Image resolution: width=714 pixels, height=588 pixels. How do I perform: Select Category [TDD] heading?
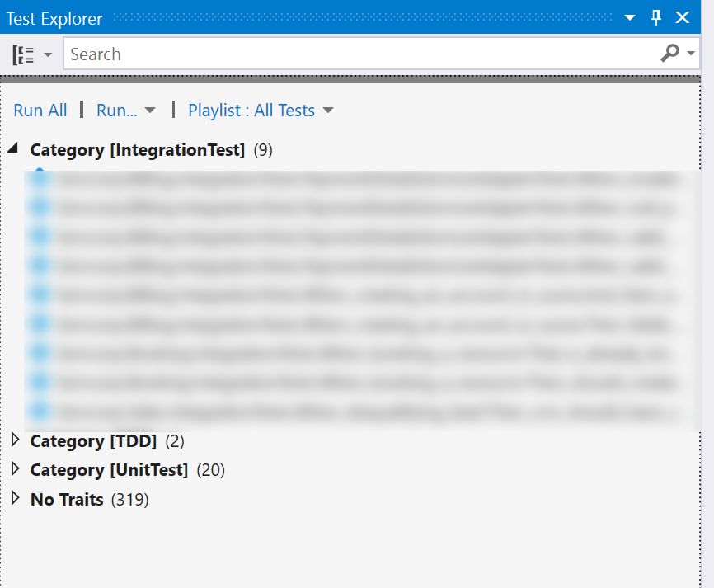pos(93,441)
